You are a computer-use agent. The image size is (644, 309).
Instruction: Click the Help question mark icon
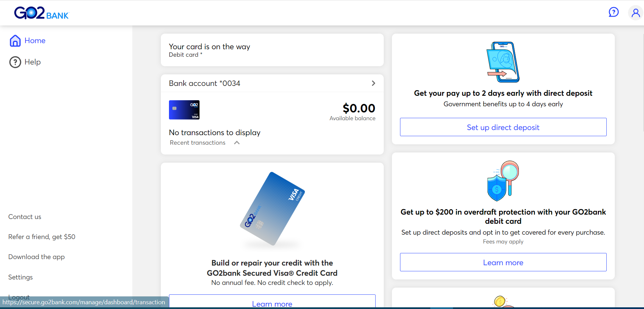(x=15, y=62)
